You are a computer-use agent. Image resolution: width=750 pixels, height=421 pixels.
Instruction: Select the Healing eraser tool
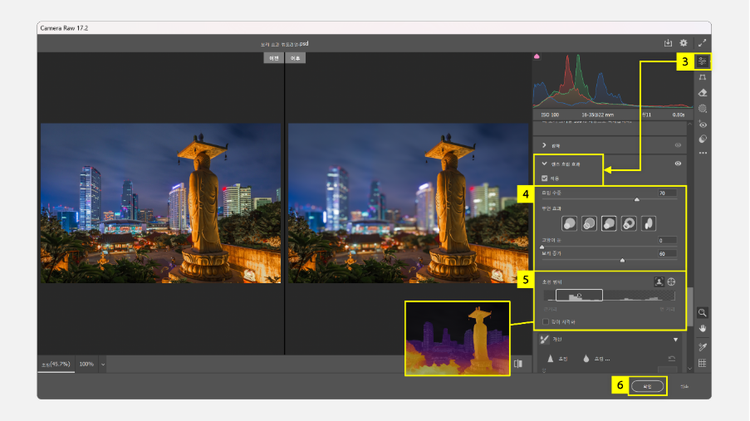(702, 93)
